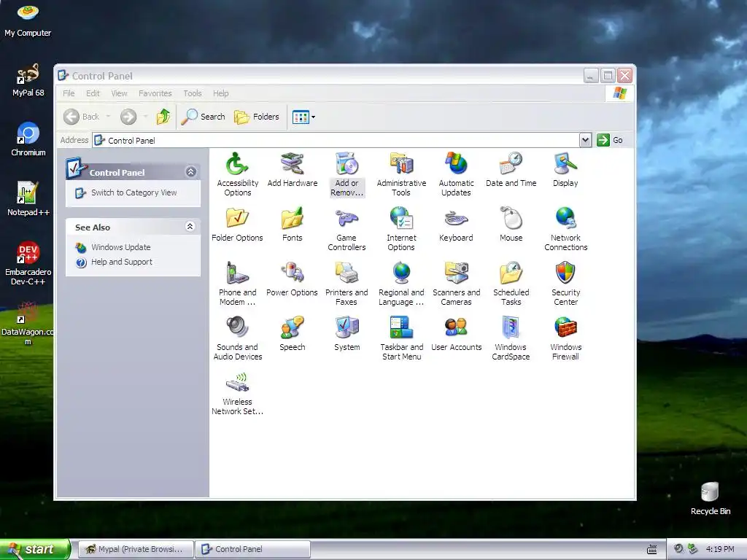Open the Fonts folder icon

click(292, 225)
